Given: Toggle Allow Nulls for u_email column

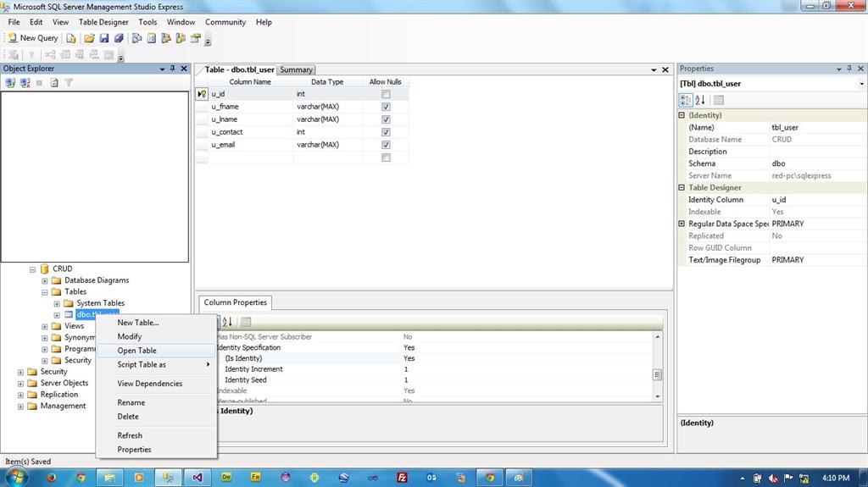Looking at the screenshot, I should point(386,145).
